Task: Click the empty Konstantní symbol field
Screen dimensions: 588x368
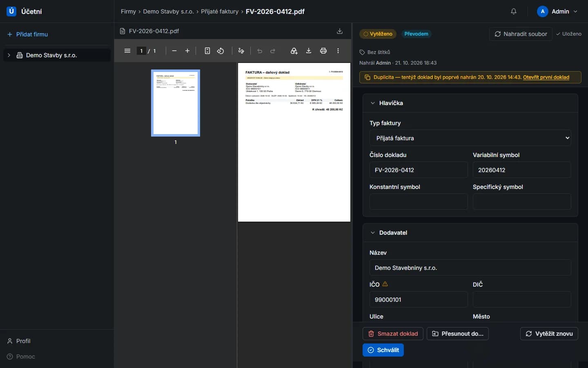Action: [x=419, y=202]
